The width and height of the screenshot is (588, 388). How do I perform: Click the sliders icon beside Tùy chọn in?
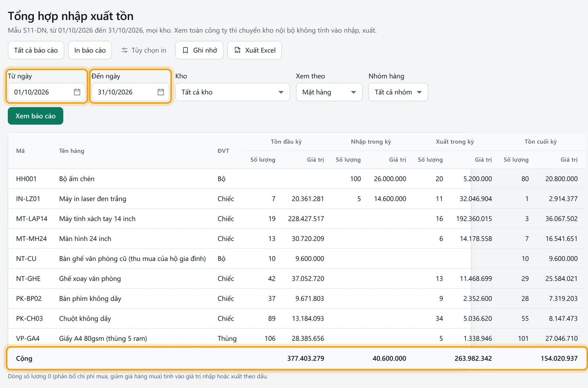[125, 50]
